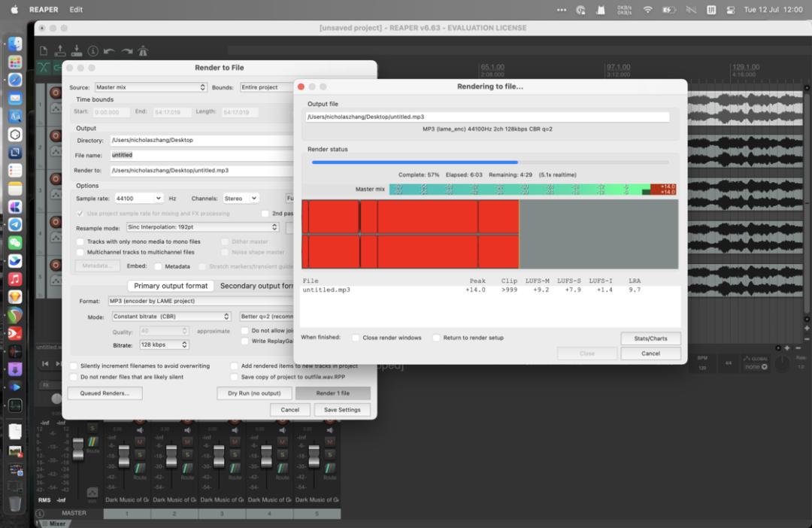
Task: Enable Close render windows when finished
Action: pyautogui.click(x=356, y=338)
